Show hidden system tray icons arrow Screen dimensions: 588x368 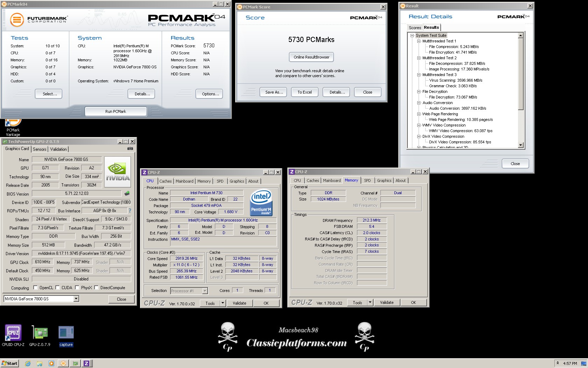(558, 363)
